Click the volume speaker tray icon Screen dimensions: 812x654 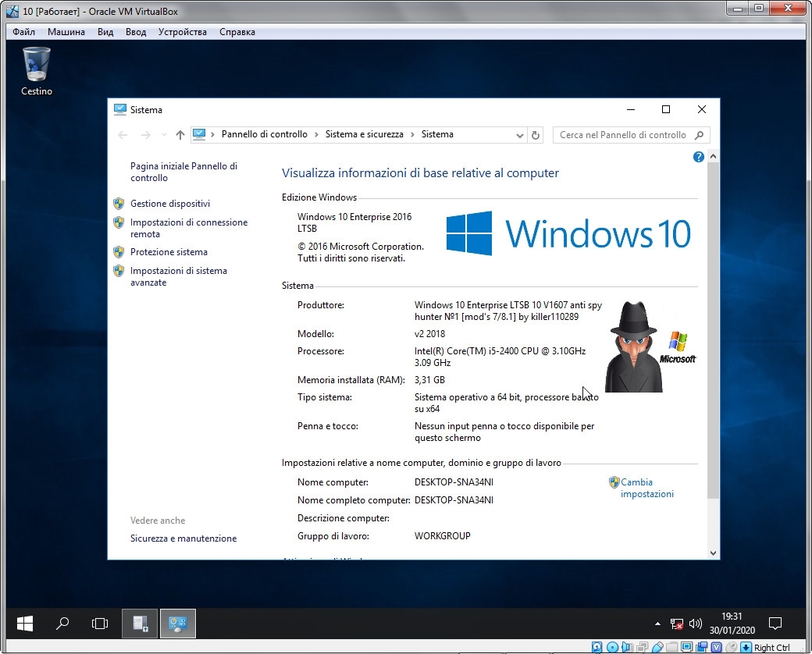point(693,624)
